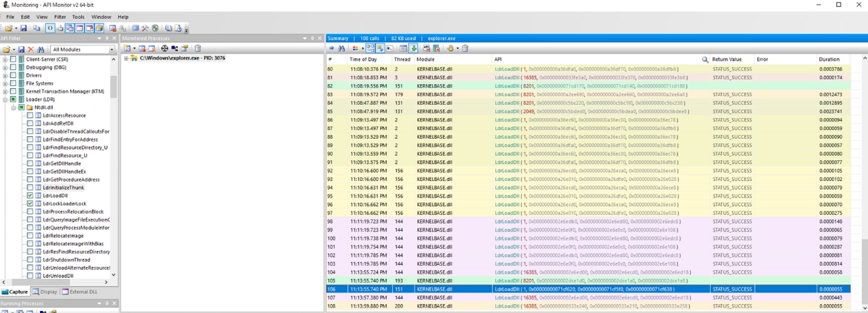Open the Filter menu
Screen dimensions: 868x313
pyautogui.click(x=60, y=17)
